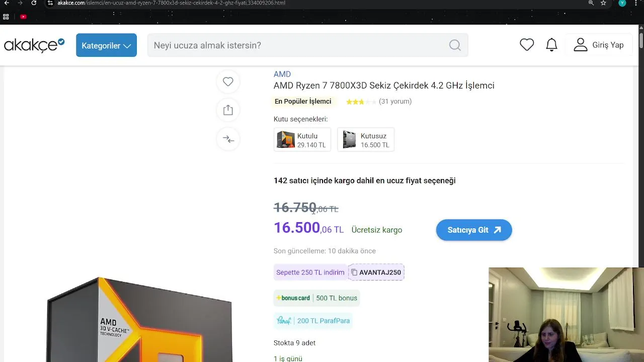644x362 pixels.
Task: Click the product title text
Action: coord(384,85)
